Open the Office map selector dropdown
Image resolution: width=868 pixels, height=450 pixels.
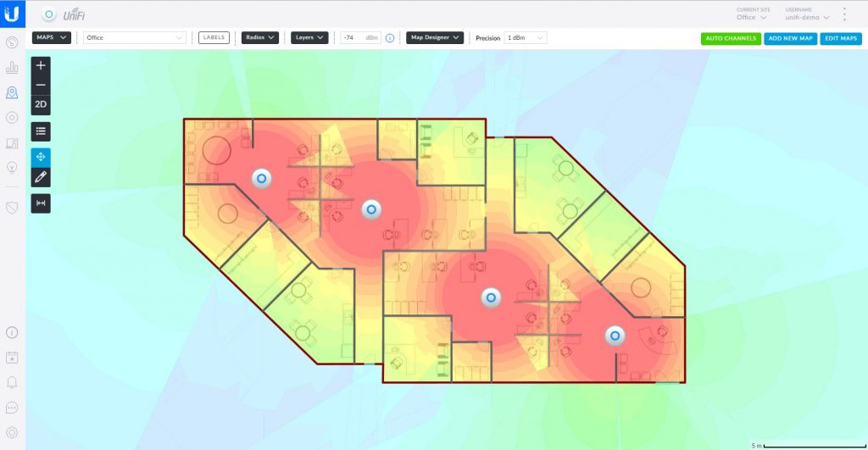(135, 37)
